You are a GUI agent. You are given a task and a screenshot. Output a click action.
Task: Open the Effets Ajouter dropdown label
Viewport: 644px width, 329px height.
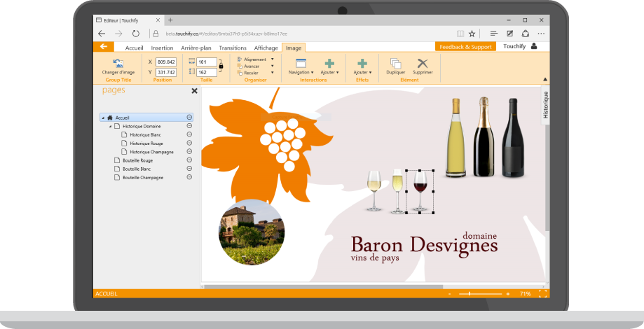[x=362, y=72]
